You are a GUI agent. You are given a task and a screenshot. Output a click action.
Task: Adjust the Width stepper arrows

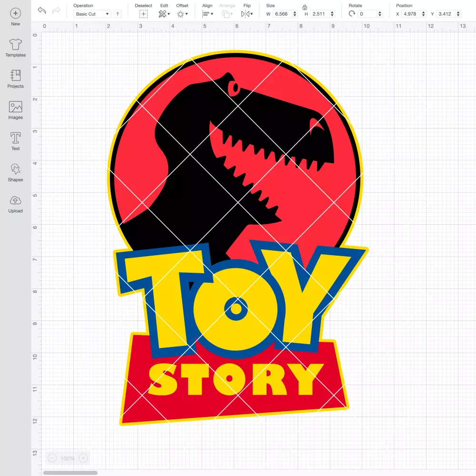pyautogui.click(x=295, y=14)
